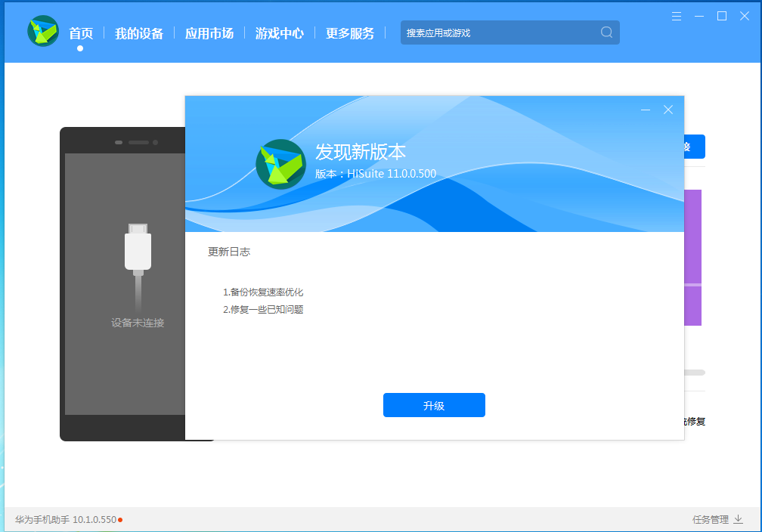This screenshot has height=532, width=762.
Task: Open the 我的设备 tab
Action: [139, 33]
